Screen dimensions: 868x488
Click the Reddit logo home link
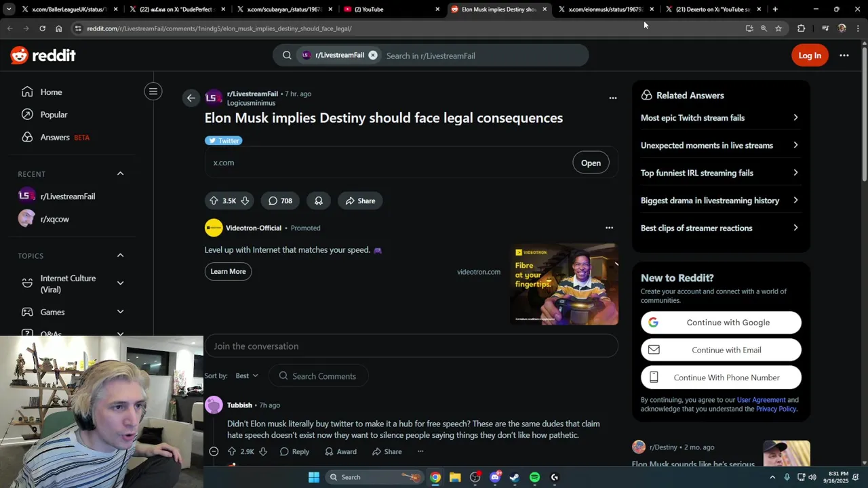coord(43,56)
